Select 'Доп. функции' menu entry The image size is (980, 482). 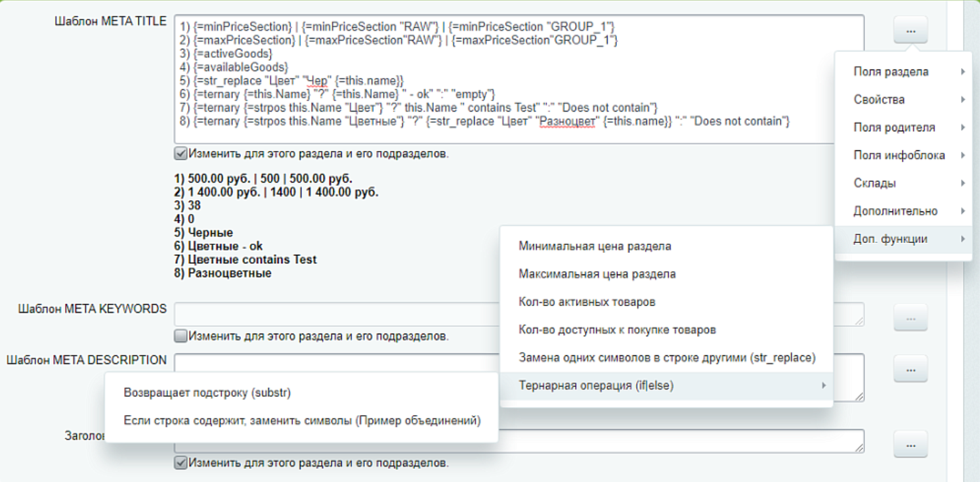pyautogui.click(x=903, y=239)
